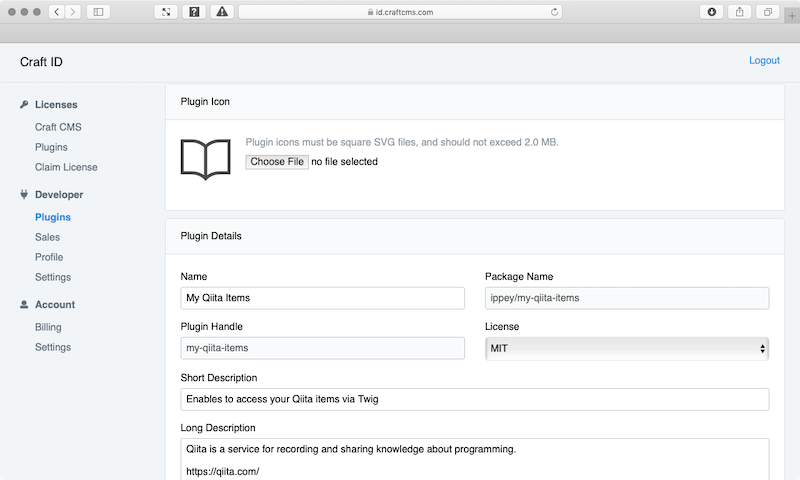Click the Safari forward arrow

[x=73, y=12]
